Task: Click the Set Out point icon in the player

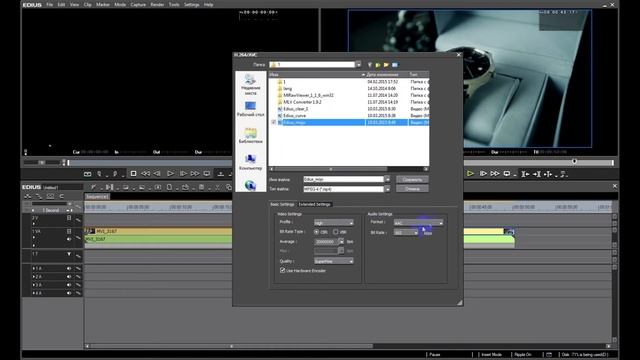Action: point(116,174)
